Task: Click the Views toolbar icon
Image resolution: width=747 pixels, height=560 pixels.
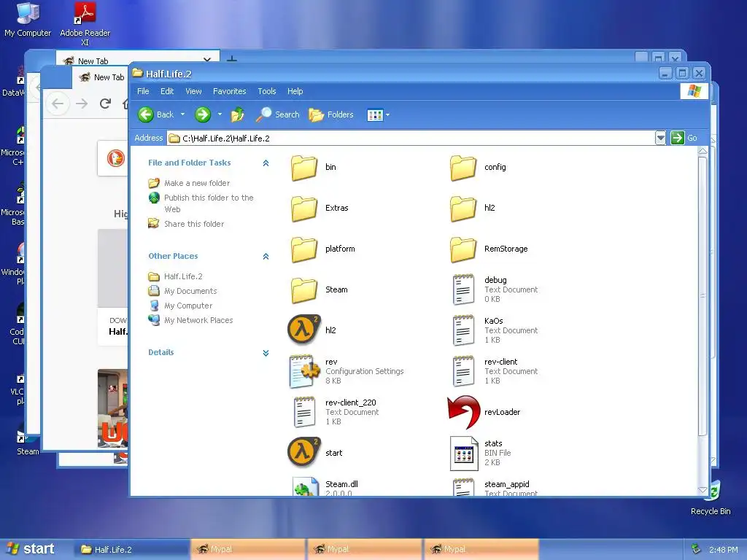Action: [x=375, y=114]
